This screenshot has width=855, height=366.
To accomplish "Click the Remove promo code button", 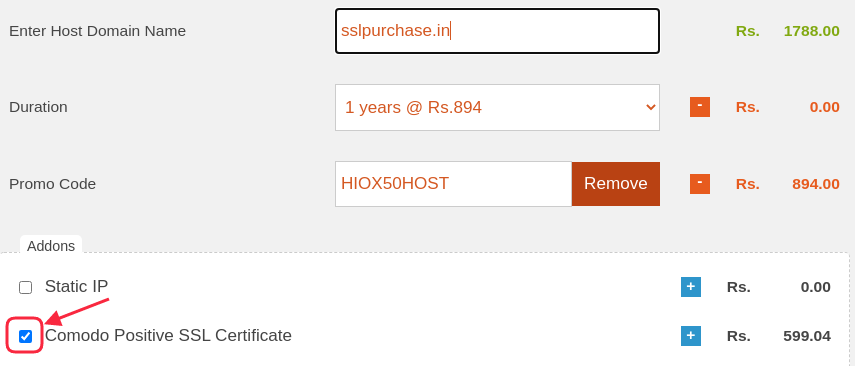I will click(616, 184).
